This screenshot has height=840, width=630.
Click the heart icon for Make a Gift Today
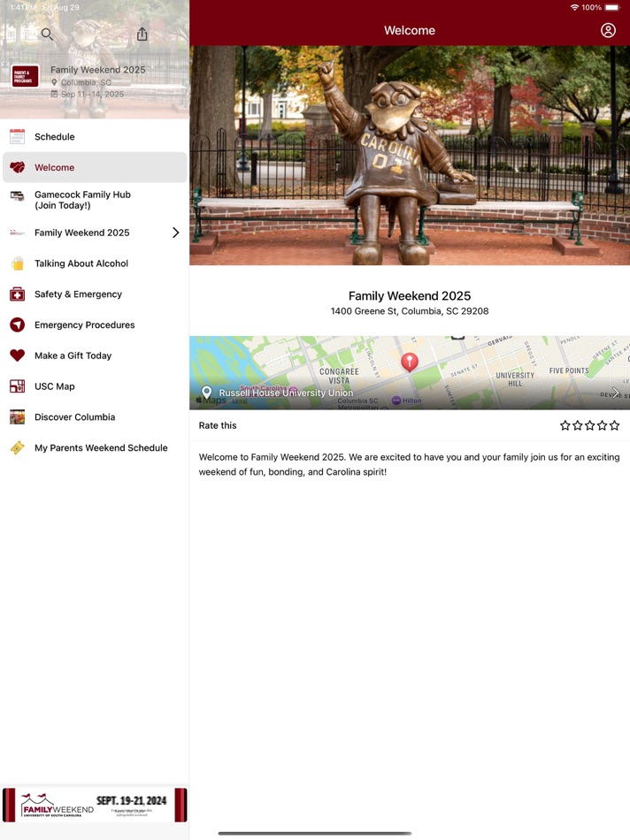point(17,355)
